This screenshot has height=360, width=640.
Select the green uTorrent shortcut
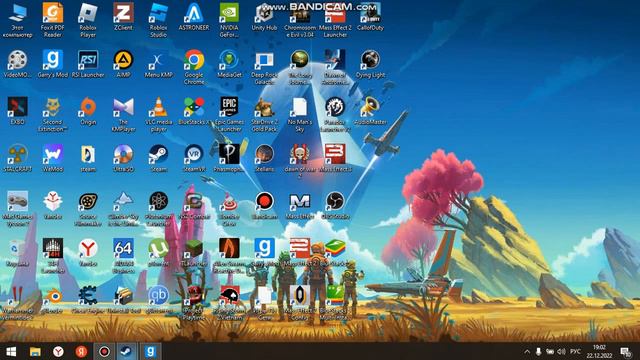[x=158, y=252]
